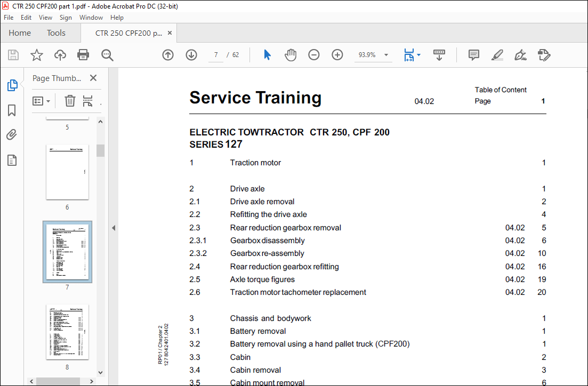This screenshot has width=588, height=386.
Task: Open the Help menu
Action: point(117,18)
